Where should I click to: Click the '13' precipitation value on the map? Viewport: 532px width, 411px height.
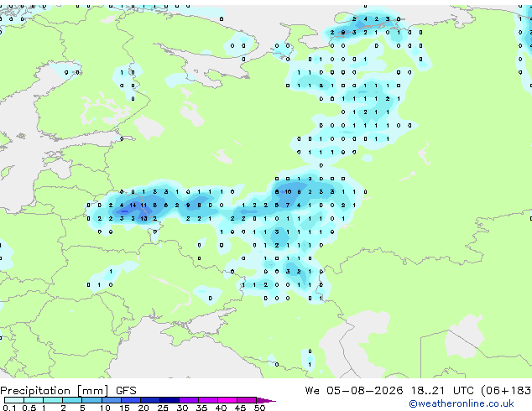pyautogui.click(x=143, y=218)
